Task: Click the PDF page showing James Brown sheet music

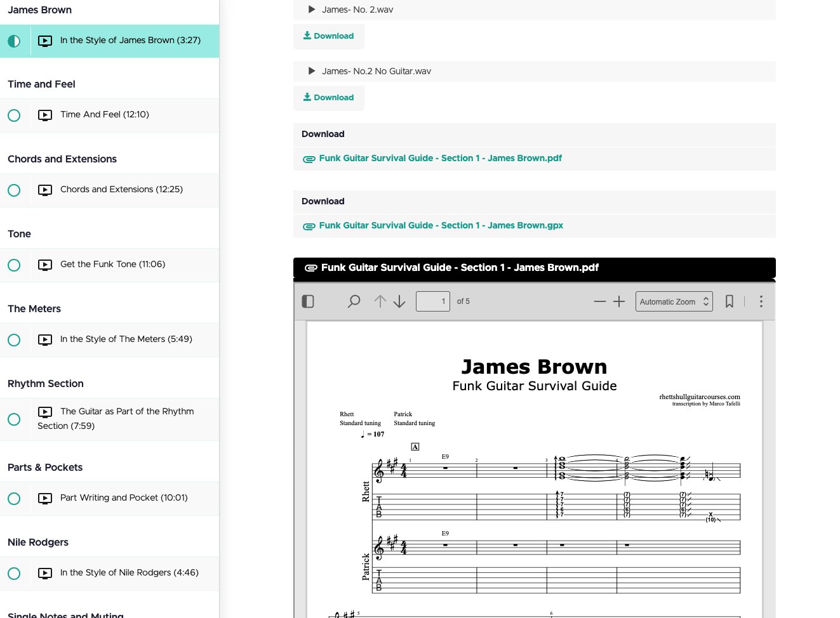Action: [x=535, y=470]
